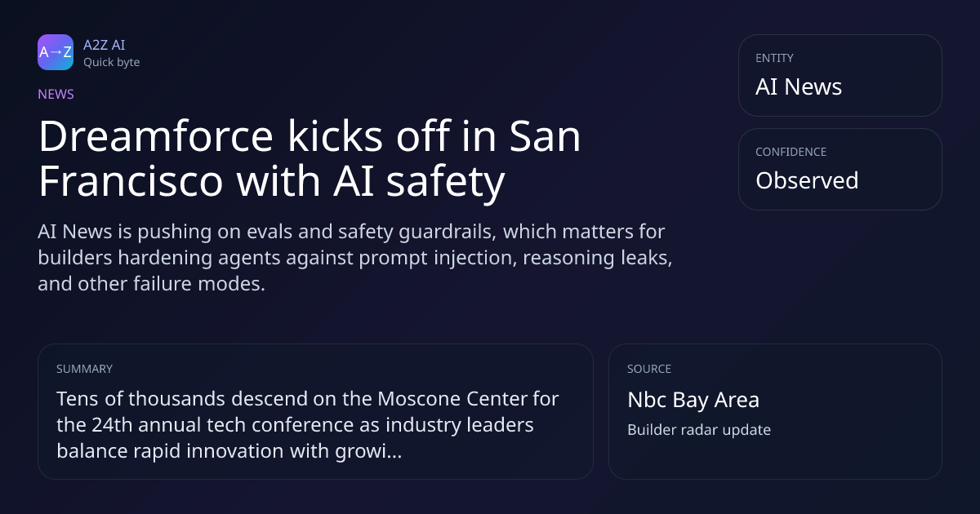The height and width of the screenshot is (514, 980).
Task: Select the Quick byte subtitle text
Action: tap(111, 62)
